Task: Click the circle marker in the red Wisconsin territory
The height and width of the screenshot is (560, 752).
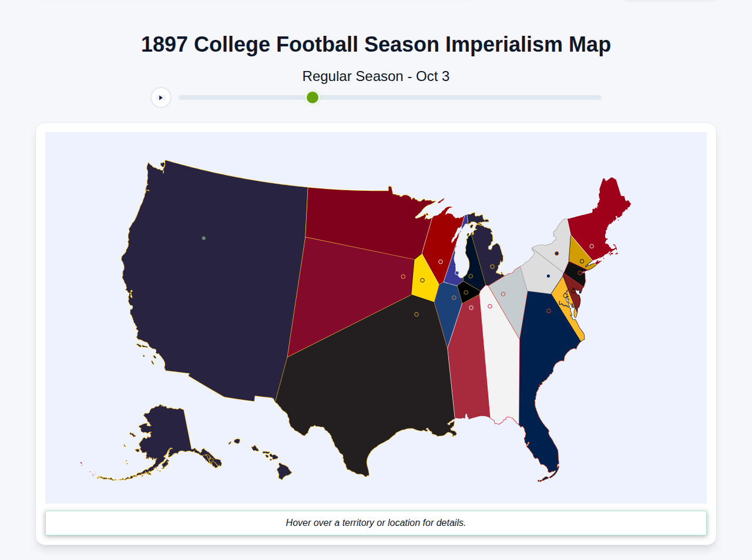Action: point(441,261)
